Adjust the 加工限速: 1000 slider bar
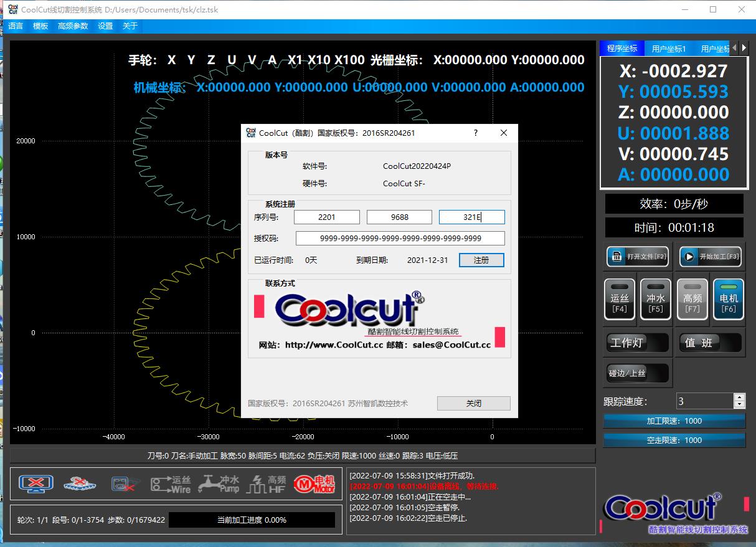Screen dimensions: 756x547 (x=674, y=421)
